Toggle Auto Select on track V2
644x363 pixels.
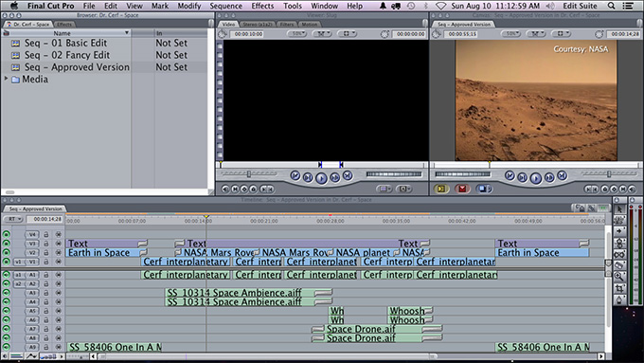click(59, 252)
